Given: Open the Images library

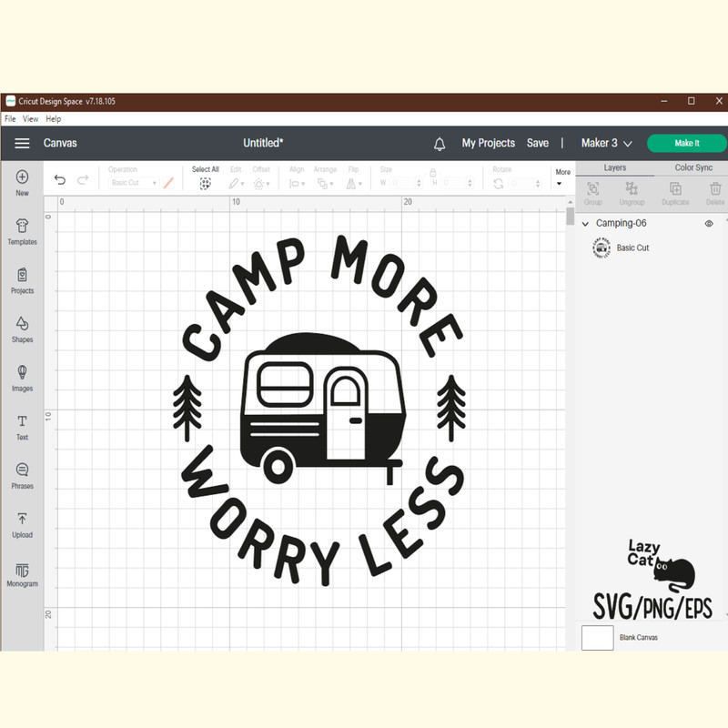Looking at the screenshot, I should click(22, 373).
